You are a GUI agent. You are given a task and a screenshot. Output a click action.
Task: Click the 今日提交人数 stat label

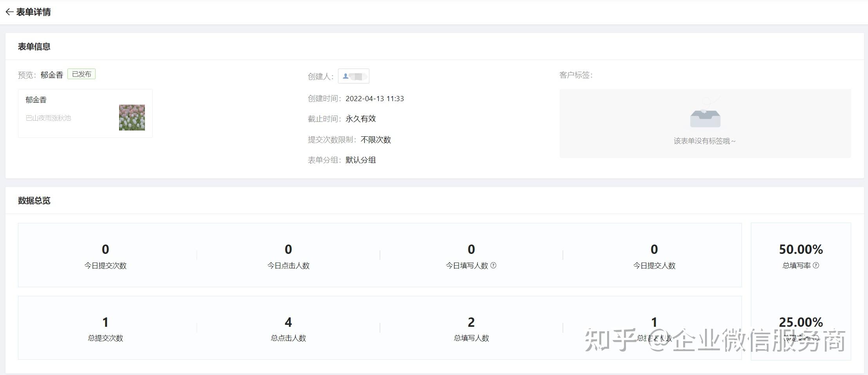tap(654, 266)
